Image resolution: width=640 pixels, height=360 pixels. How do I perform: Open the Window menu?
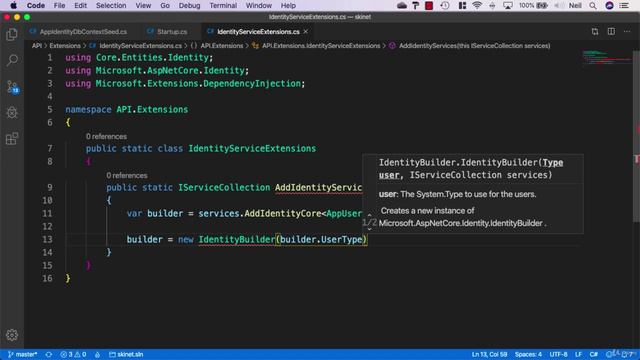pos(258,5)
